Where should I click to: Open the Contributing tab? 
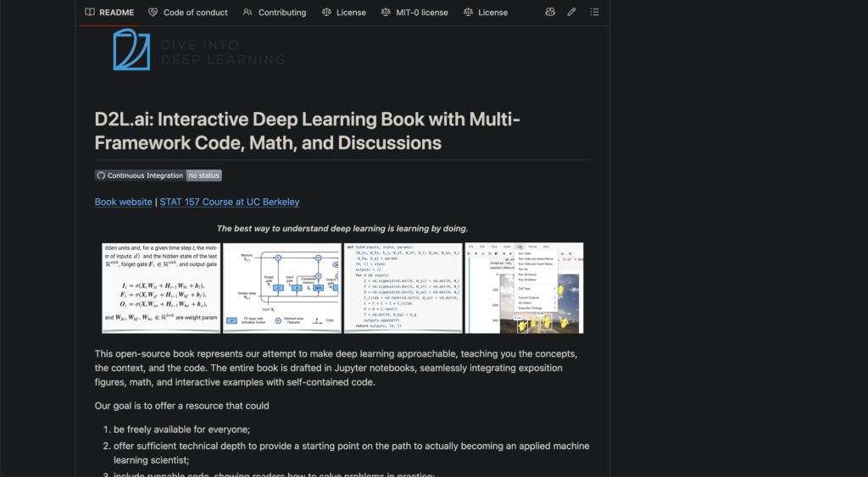click(275, 12)
